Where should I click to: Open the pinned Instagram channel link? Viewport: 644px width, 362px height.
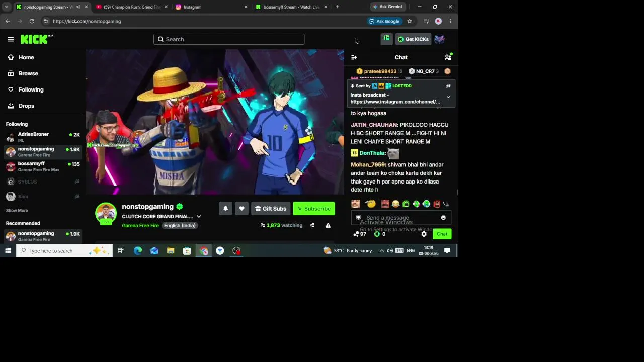click(x=395, y=102)
